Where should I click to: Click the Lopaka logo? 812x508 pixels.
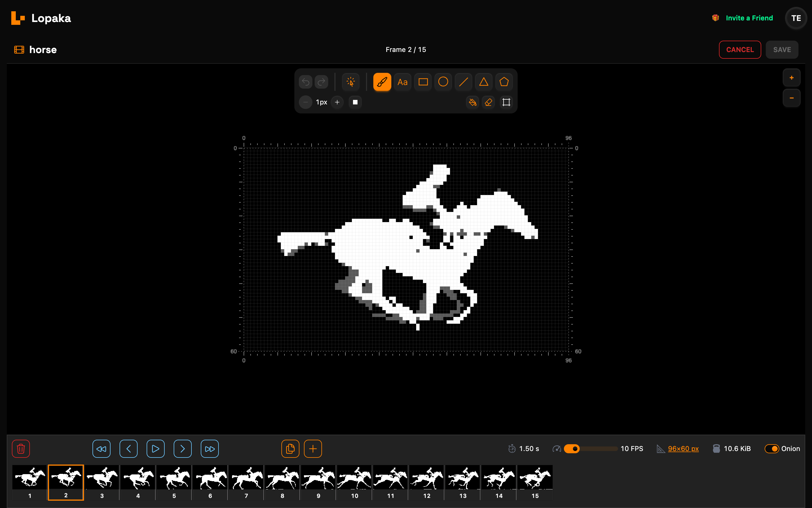[x=41, y=18]
